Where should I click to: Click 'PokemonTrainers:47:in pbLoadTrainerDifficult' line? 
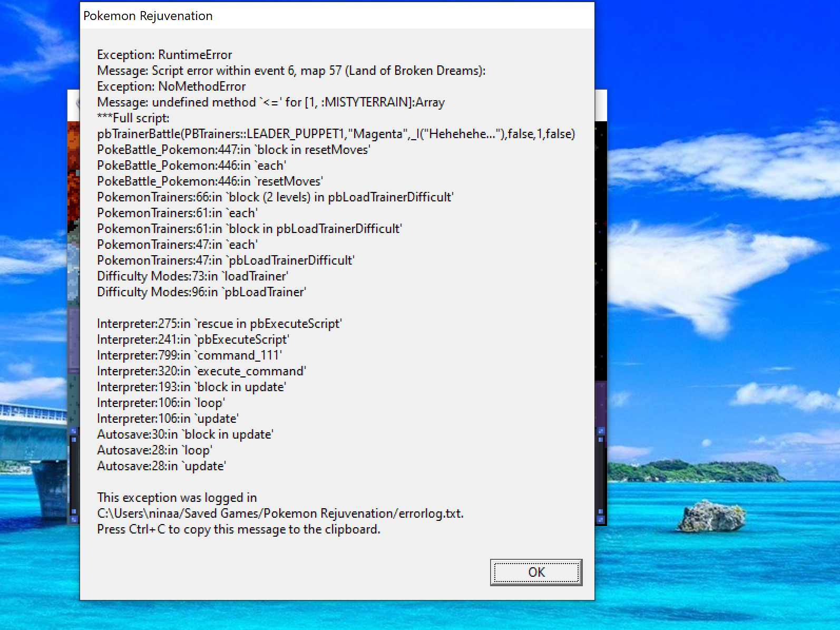tap(226, 260)
